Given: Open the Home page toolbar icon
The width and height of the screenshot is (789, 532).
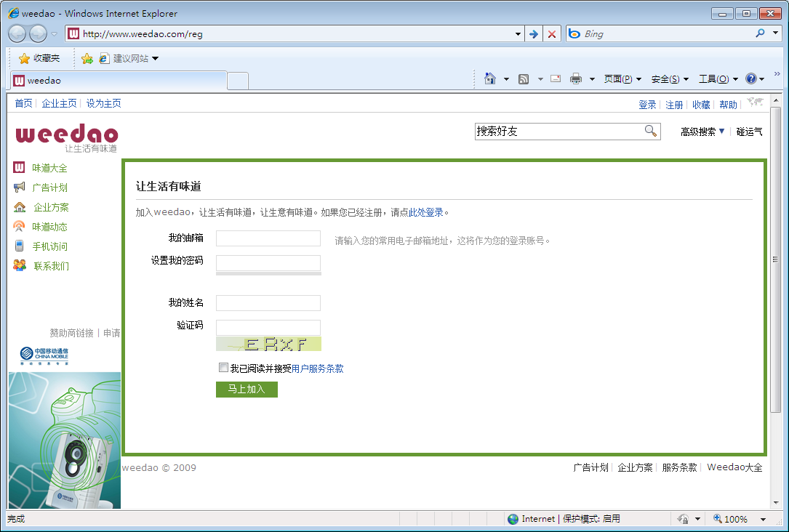Looking at the screenshot, I should point(490,78).
